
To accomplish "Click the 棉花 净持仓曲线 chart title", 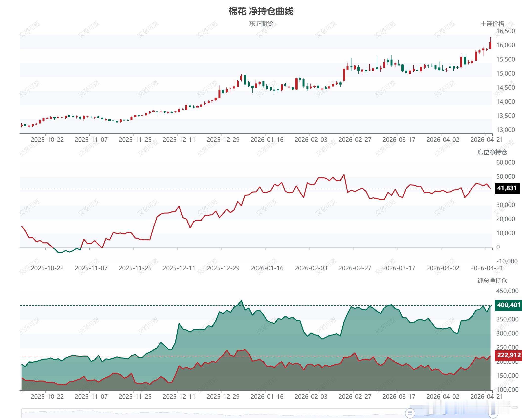I will 261,11.
